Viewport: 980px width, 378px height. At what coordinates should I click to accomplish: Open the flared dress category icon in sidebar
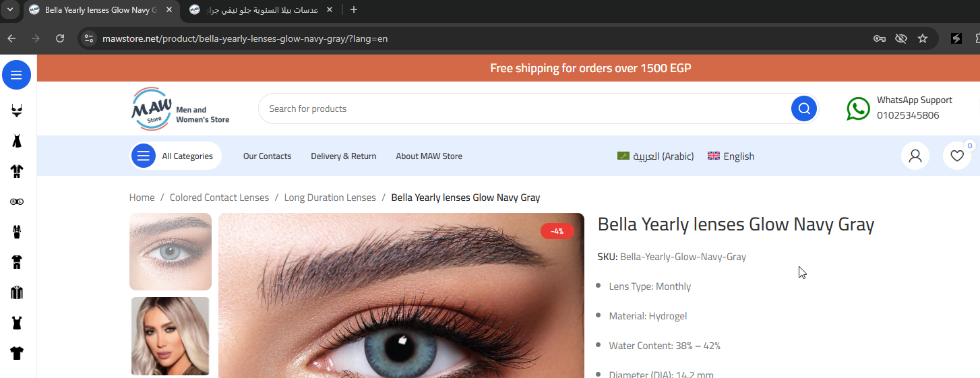pos(17,141)
